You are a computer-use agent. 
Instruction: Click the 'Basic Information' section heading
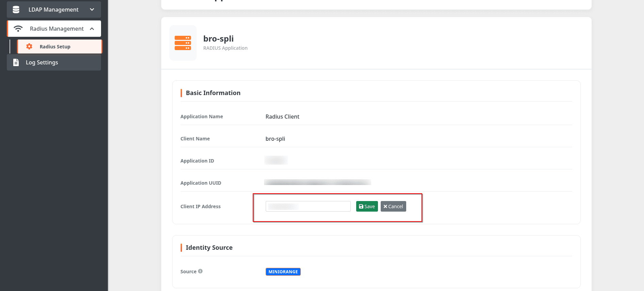[213, 93]
